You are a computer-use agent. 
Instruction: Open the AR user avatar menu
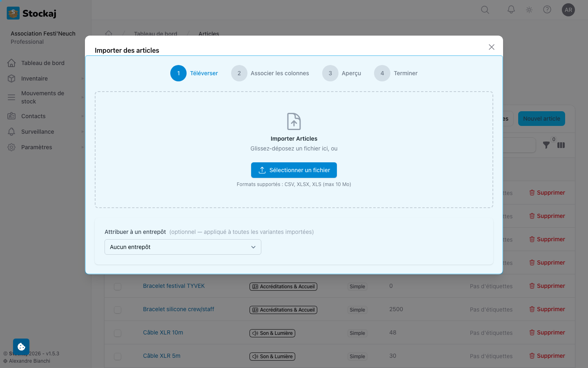[x=568, y=10]
